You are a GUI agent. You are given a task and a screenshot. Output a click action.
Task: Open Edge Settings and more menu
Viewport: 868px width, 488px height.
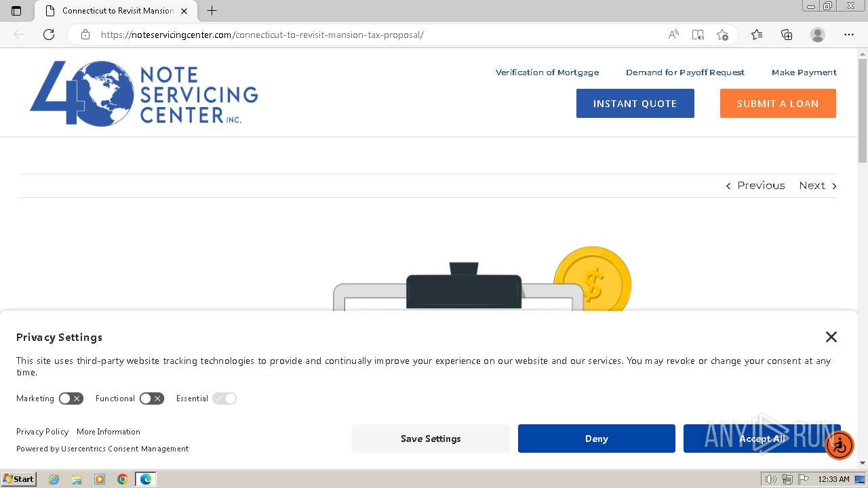point(849,35)
